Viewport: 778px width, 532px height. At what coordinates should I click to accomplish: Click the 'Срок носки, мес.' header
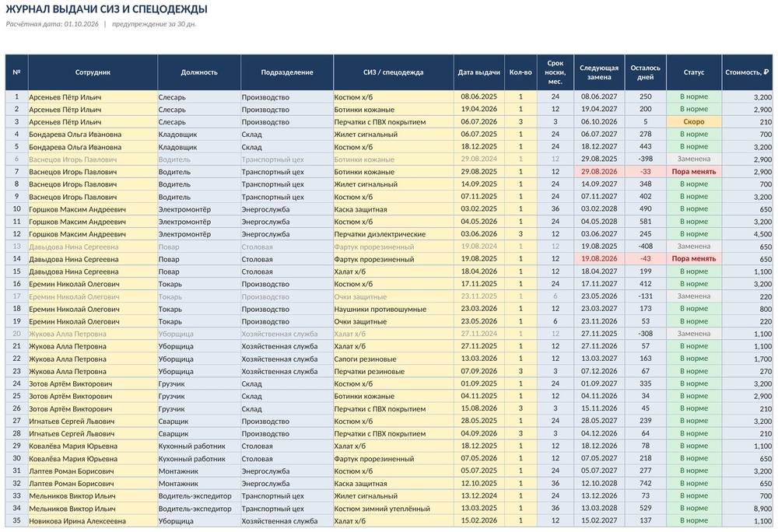(555, 72)
